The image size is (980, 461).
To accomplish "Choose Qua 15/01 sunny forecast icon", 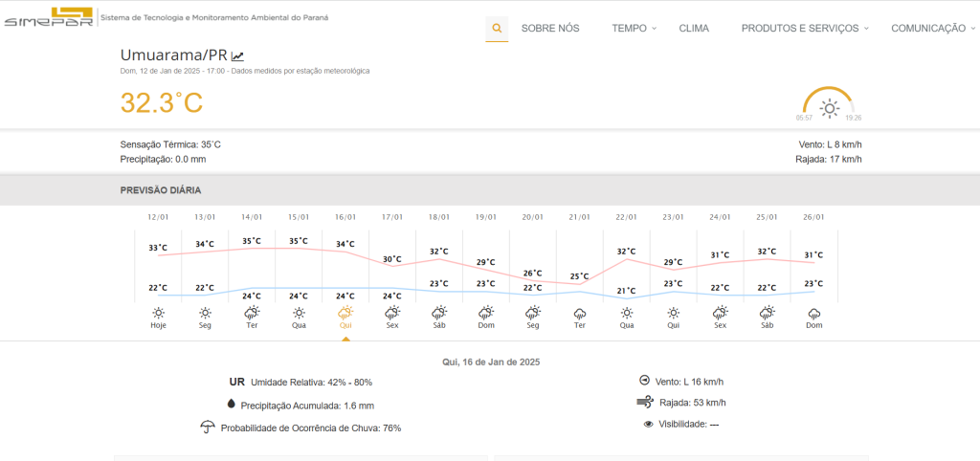I will coord(299,313).
